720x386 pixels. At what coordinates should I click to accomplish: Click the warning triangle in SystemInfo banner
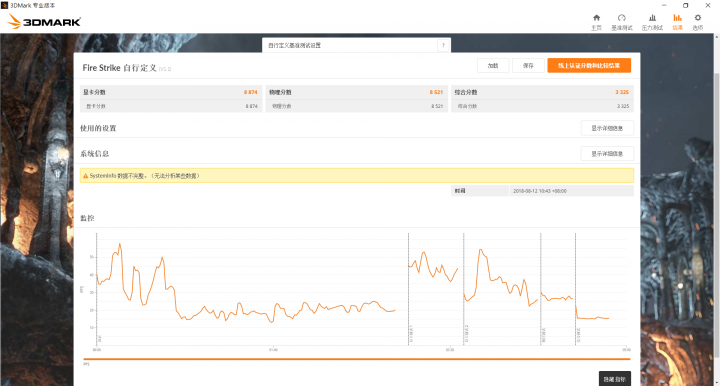(85, 176)
